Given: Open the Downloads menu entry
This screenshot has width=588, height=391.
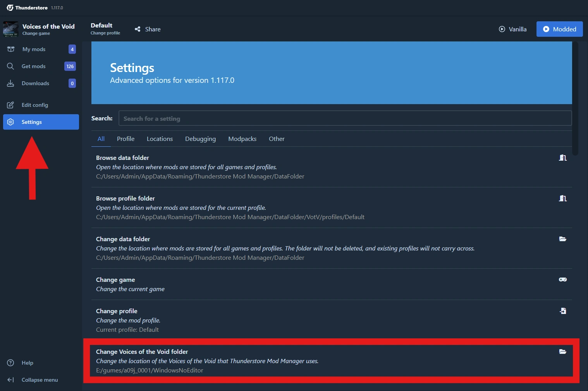Looking at the screenshot, I should [41, 83].
